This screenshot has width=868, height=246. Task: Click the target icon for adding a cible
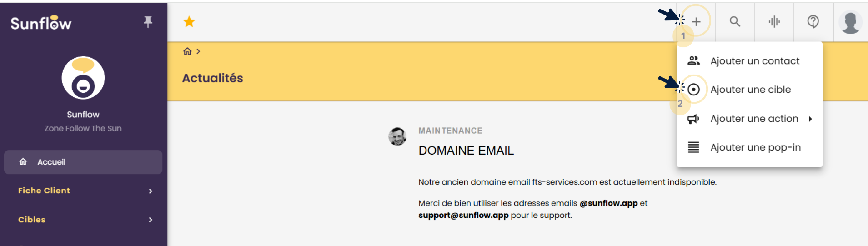693,90
